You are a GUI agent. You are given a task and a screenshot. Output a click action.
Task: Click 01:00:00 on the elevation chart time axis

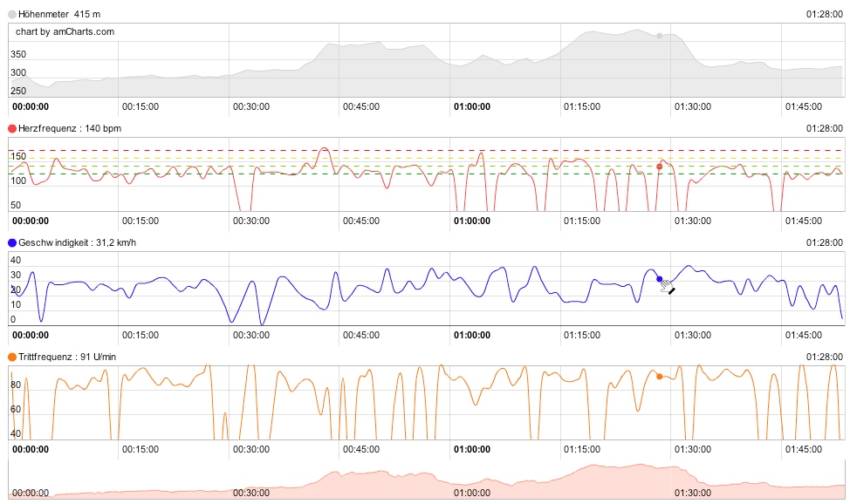[471, 106]
